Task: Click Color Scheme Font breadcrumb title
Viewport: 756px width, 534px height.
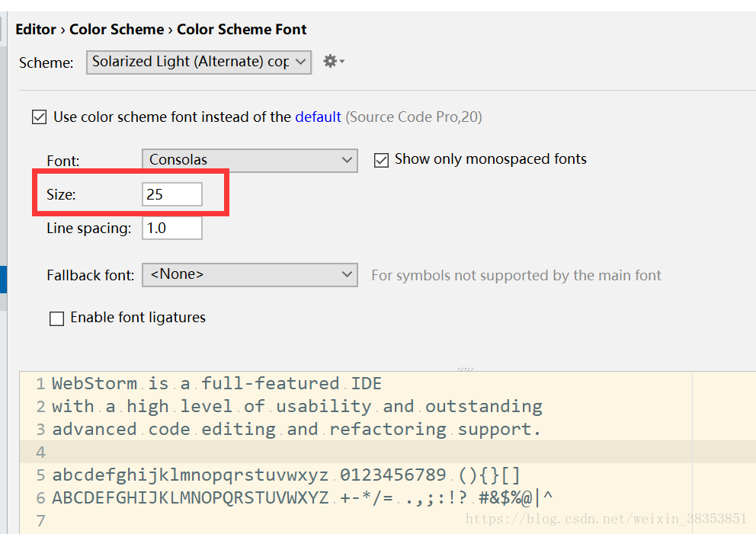Action: point(242,30)
